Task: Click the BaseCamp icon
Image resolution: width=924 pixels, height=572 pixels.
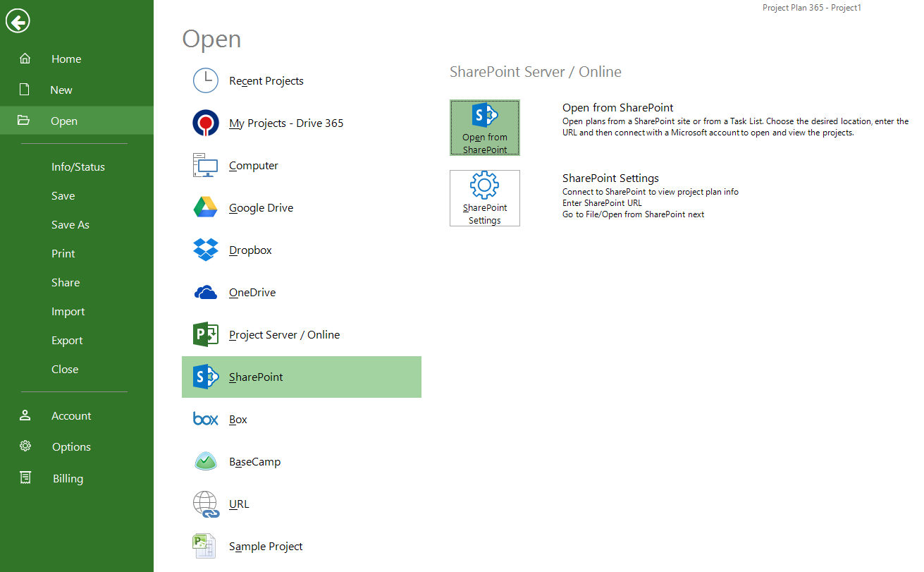Action: (x=206, y=461)
